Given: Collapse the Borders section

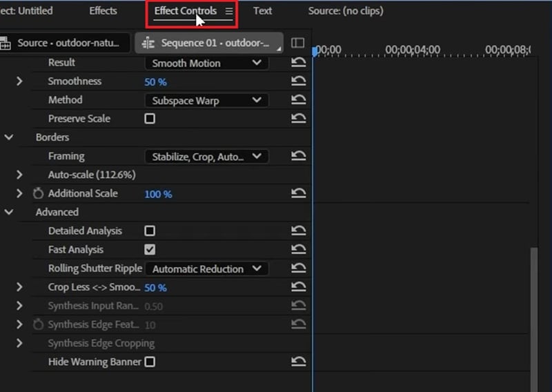Looking at the screenshot, I should tap(9, 137).
